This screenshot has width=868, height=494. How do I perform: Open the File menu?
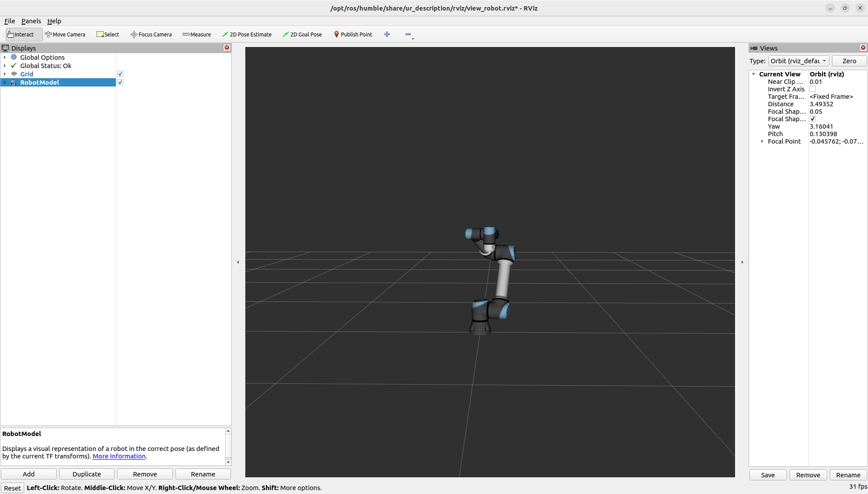[10, 21]
